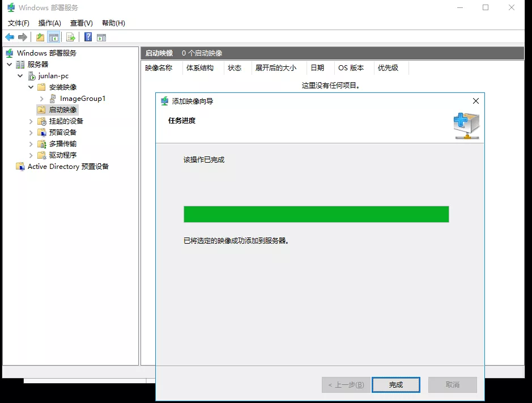Open the 查看(V) menu
This screenshot has width=532, height=403.
tap(81, 23)
